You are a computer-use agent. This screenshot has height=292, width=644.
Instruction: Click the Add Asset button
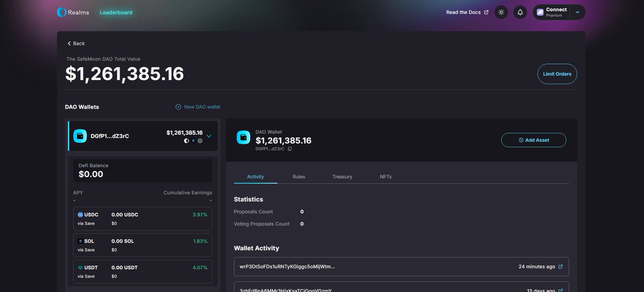coord(533,140)
